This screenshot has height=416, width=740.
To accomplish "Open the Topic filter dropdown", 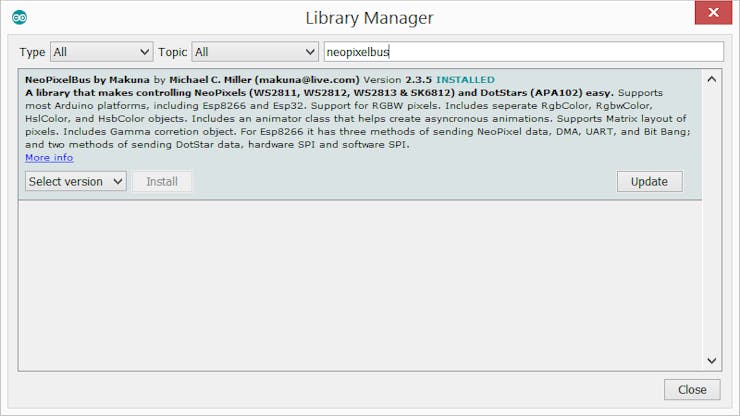I will point(255,52).
